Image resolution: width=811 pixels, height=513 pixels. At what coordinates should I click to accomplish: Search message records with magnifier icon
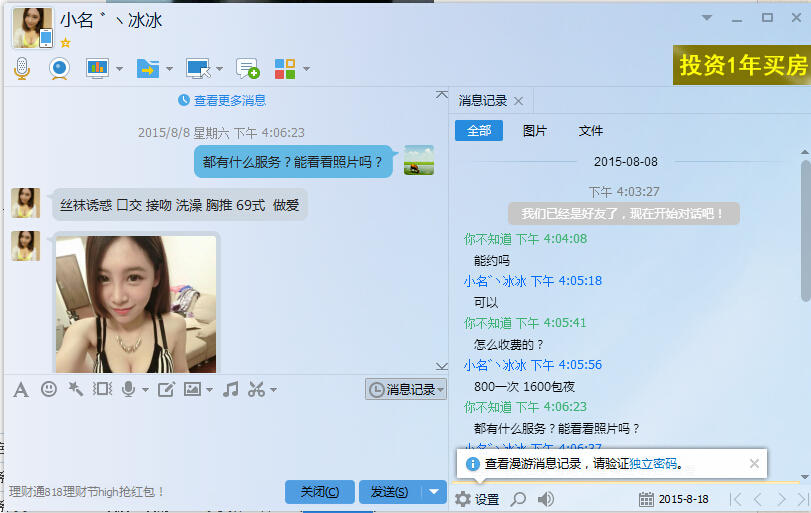coord(518,499)
